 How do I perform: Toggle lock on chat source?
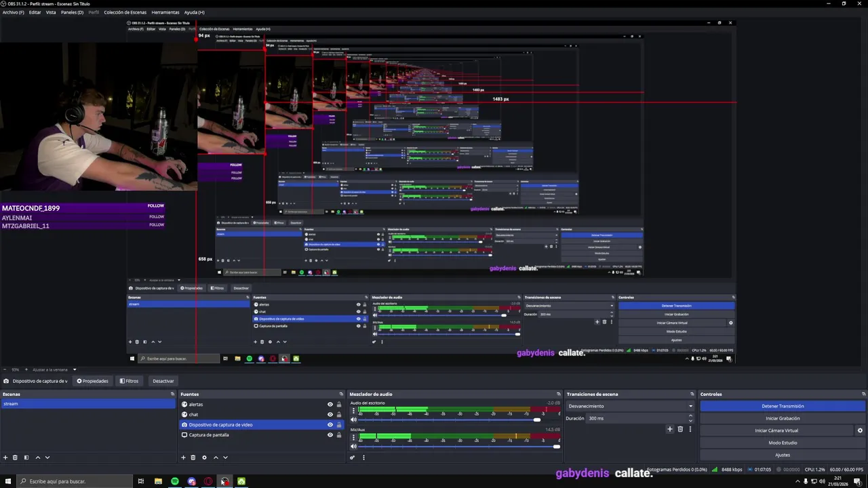[339, 415]
